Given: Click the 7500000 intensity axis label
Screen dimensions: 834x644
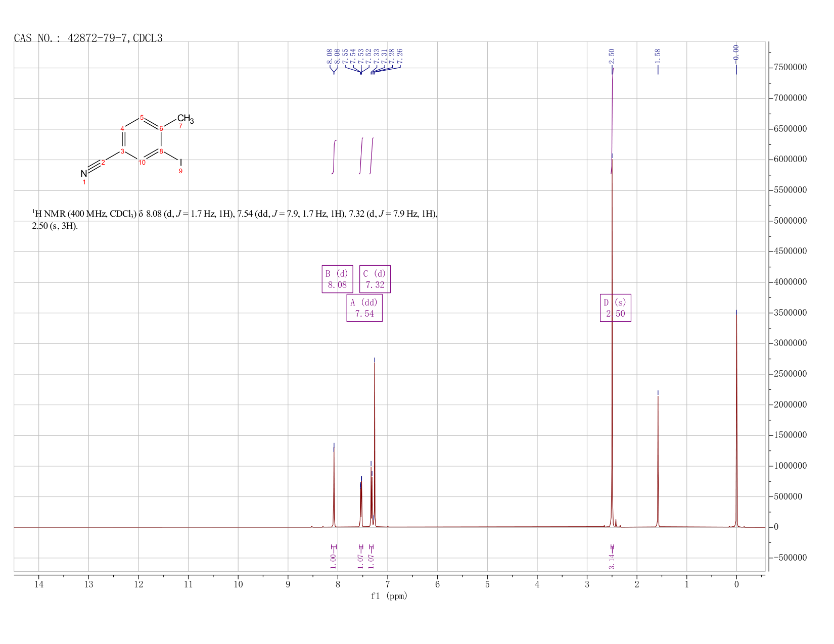Looking at the screenshot, I should pos(790,67).
